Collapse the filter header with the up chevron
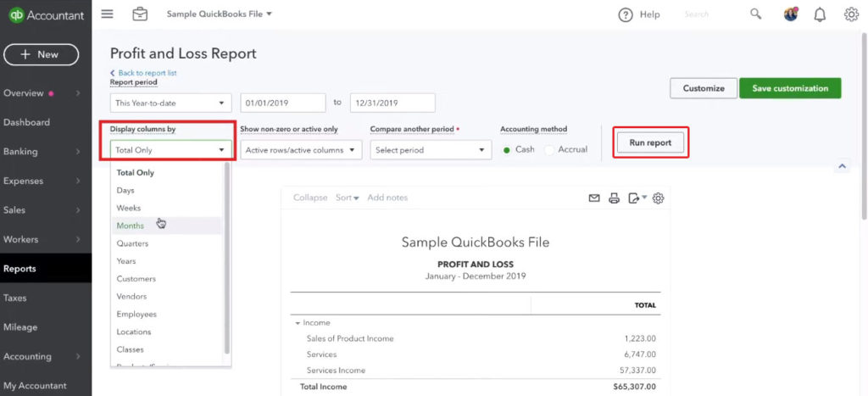This screenshot has height=396, width=868. pyautogui.click(x=842, y=165)
